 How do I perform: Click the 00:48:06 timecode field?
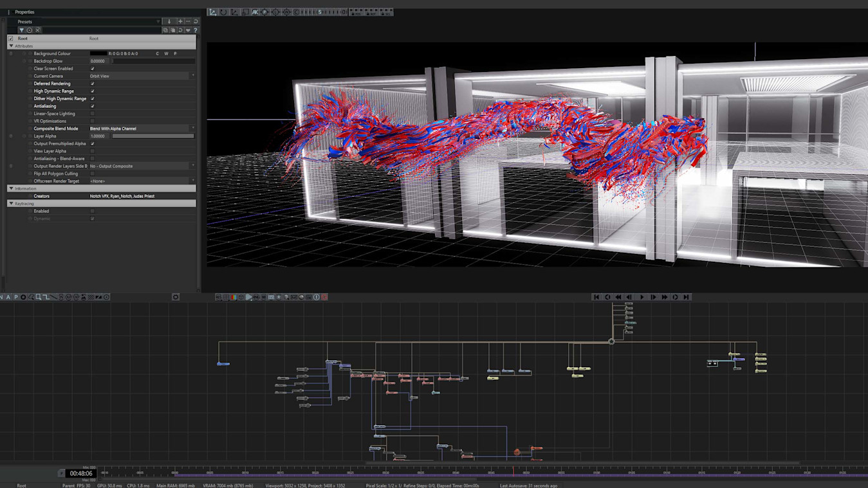tap(82, 473)
